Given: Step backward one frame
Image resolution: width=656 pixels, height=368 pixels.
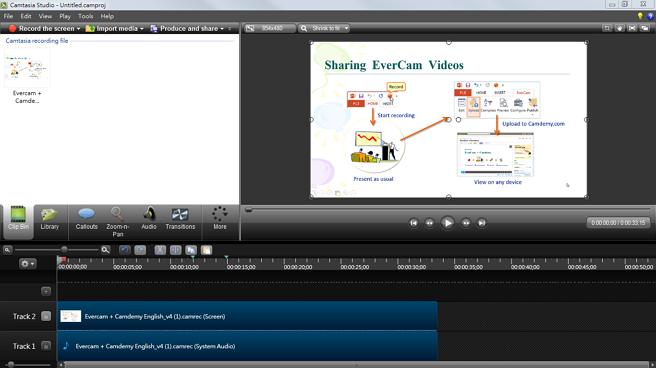Looking at the screenshot, I should point(429,223).
